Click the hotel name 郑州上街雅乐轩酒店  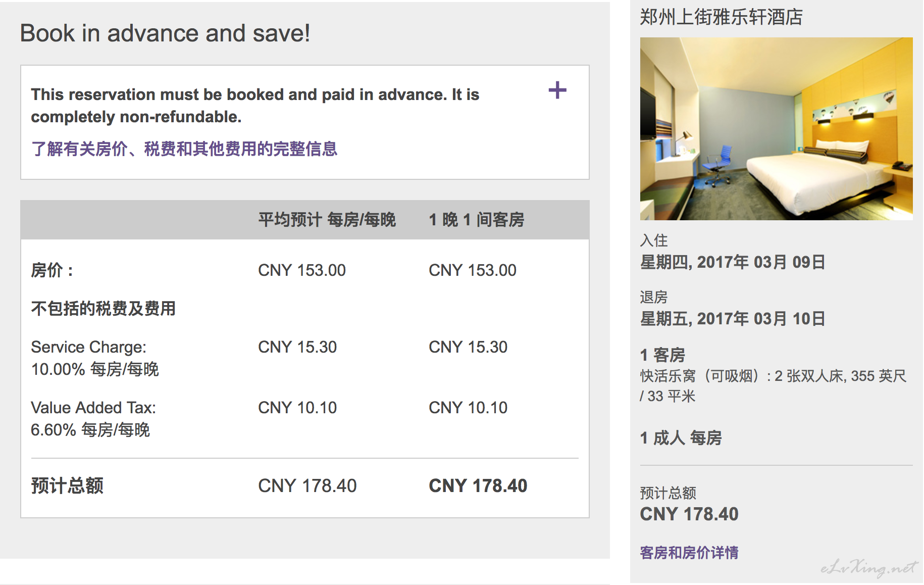click(x=721, y=17)
